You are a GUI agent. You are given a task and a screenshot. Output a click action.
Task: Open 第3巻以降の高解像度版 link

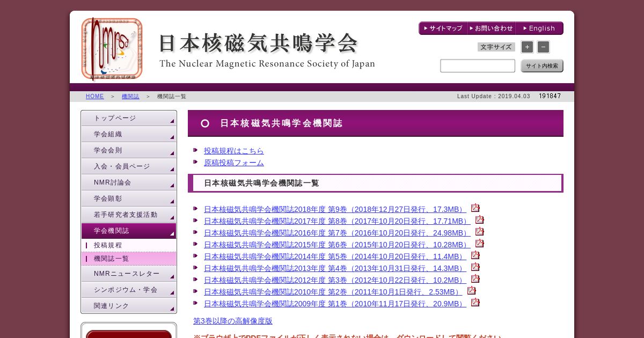(233, 321)
